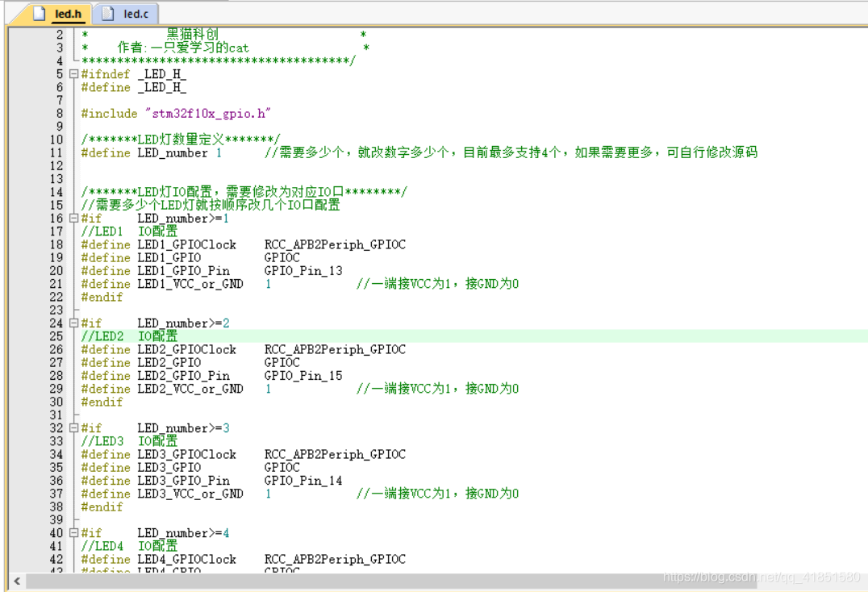The height and width of the screenshot is (592, 868).
Task: Click the stm32f10x_gpio.h include string
Action: 208,114
